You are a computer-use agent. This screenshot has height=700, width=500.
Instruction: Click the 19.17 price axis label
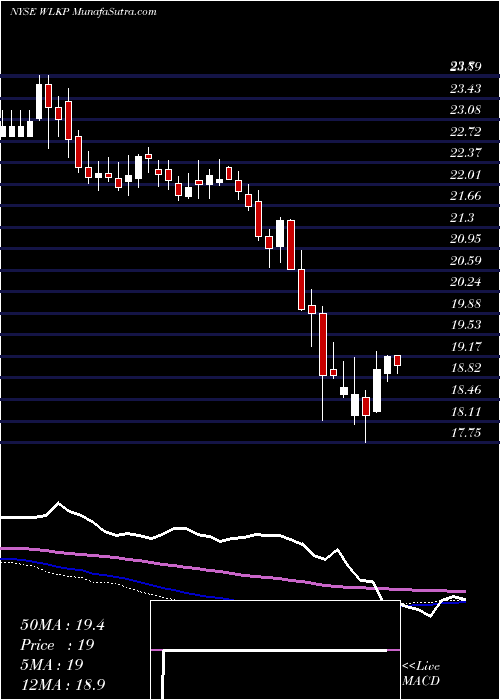[x=466, y=346]
